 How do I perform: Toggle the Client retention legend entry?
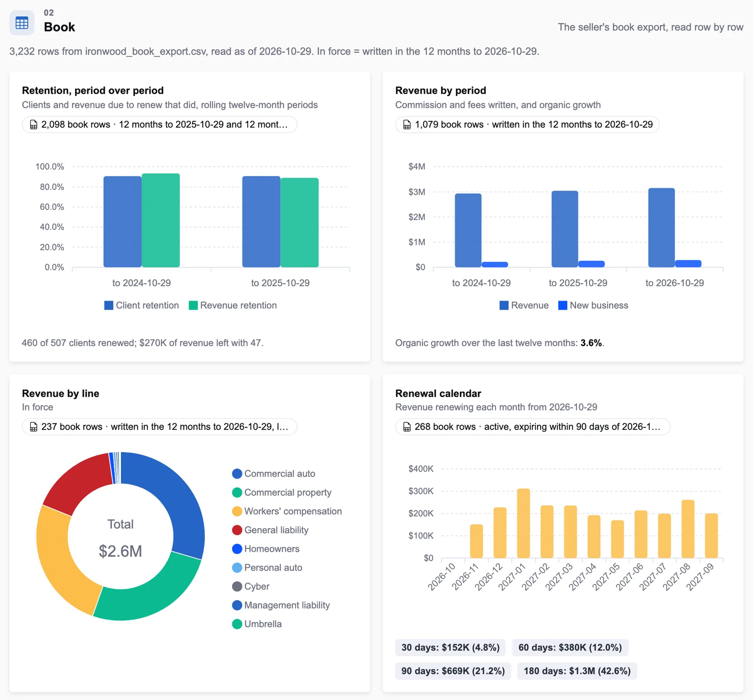[142, 306]
